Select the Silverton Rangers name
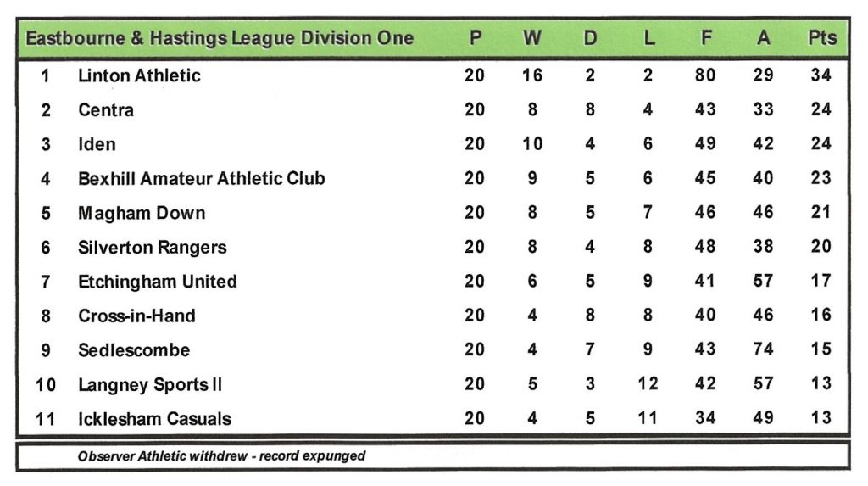Viewport: 868px width, 486px height. coord(153,248)
